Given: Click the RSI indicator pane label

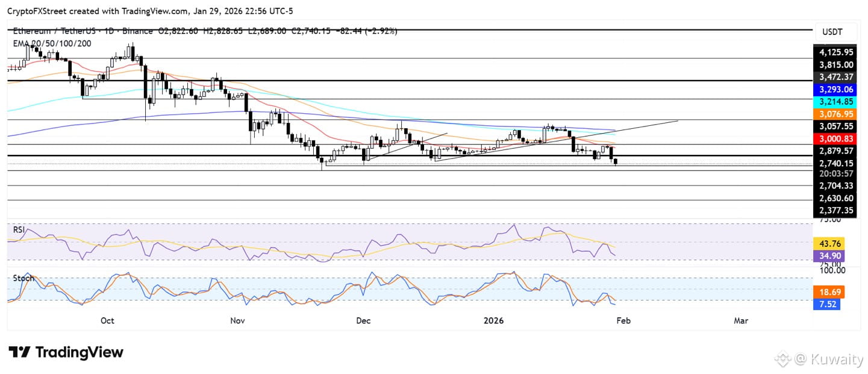Looking at the screenshot, I should pyautogui.click(x=19, y=229).
